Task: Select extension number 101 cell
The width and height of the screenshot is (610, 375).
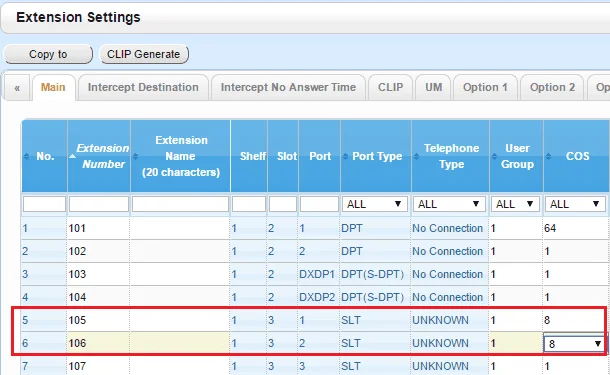Action: pos(98,228)
